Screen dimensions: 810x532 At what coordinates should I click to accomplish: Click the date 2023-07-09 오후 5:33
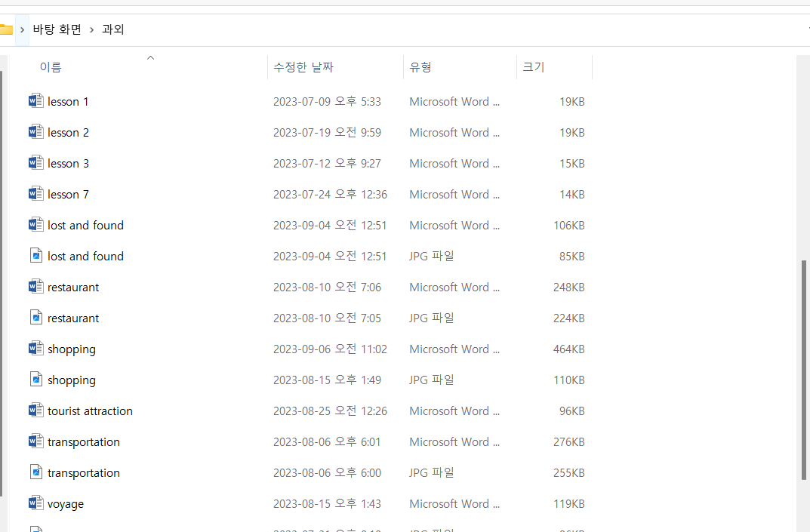point(327,102)
